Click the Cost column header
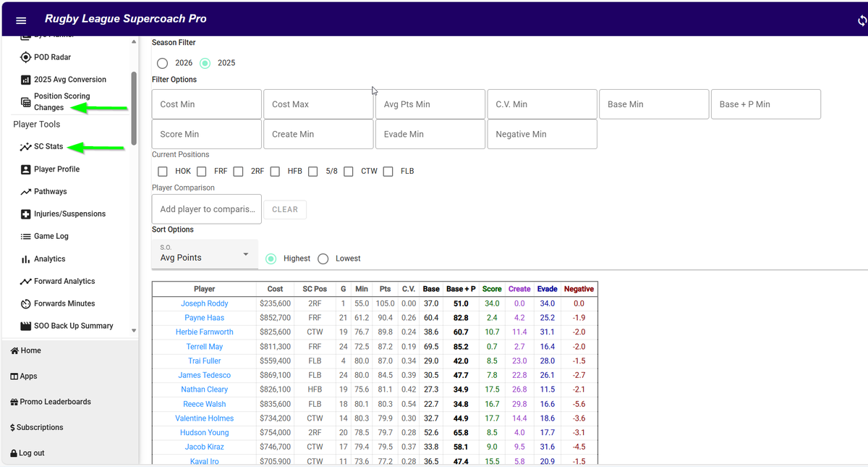 click(275, 289)
